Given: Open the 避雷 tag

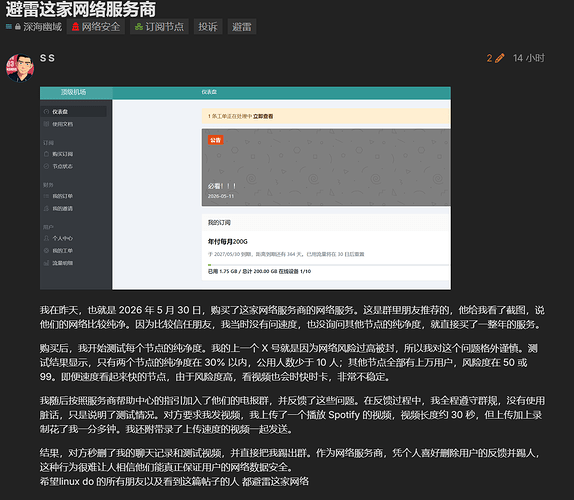Looking at the screenshot, I should [242, 27].
